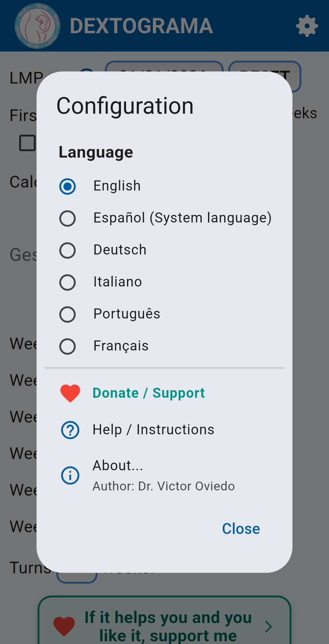The width and height of the screenshot is (329, 644).
Task: Open Help / Instructions entry
Action: pos(153,430)
